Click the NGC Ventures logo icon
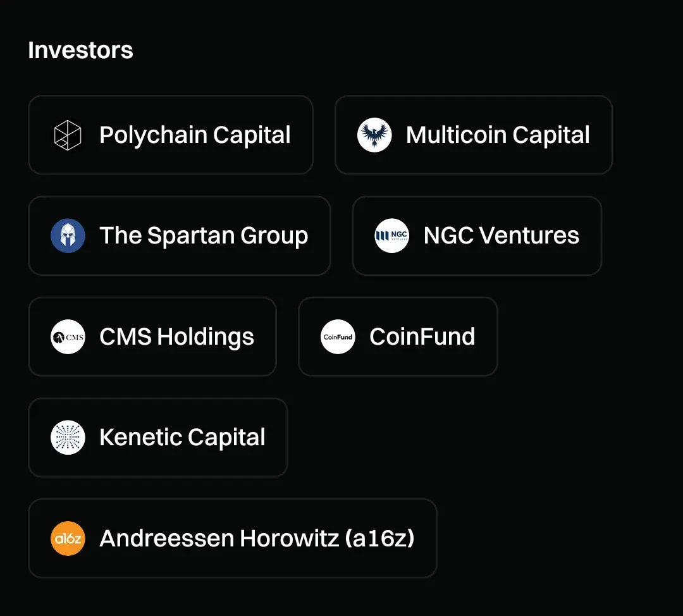Screen dimensions: 683x616 pos(391,236)
